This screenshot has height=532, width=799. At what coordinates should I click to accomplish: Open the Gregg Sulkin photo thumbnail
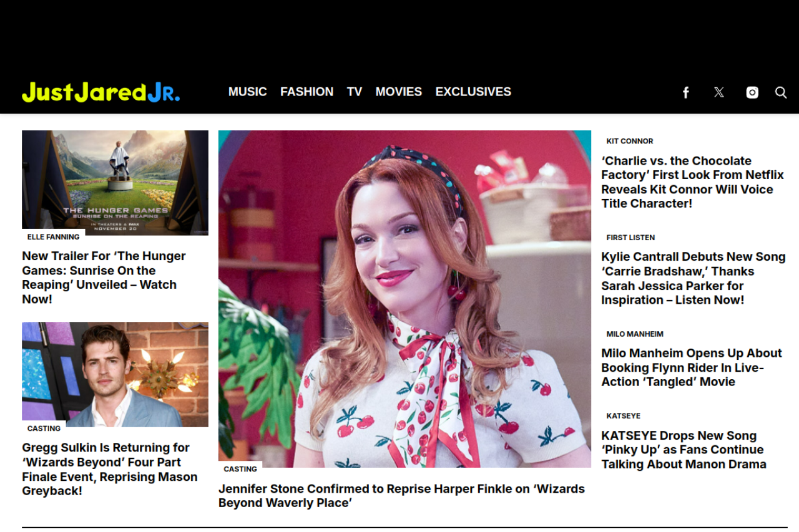tap(115, 374)
